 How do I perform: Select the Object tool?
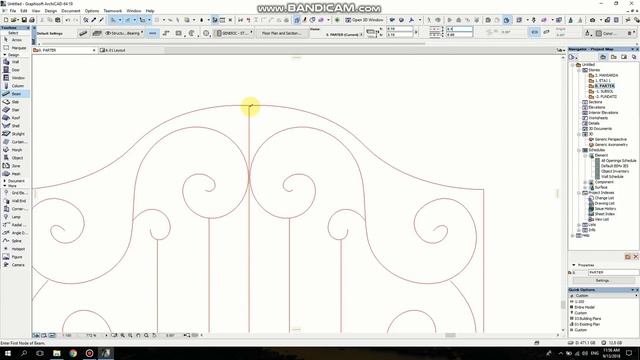coord(15,158)
